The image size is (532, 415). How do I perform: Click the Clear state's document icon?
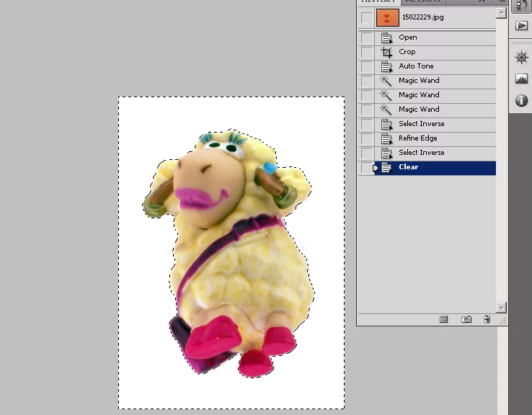(386, 168)
